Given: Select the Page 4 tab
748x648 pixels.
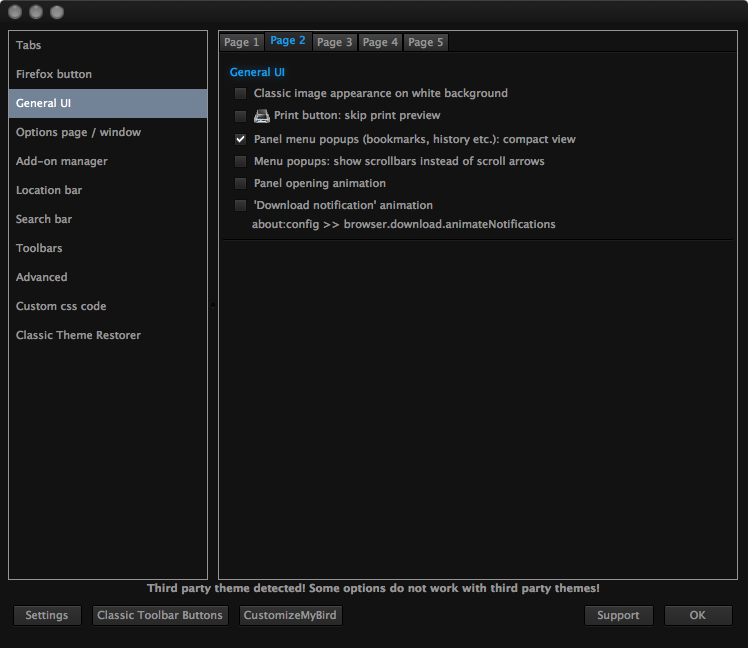Looking at the screenshot, I should click(x=380, y=42).
